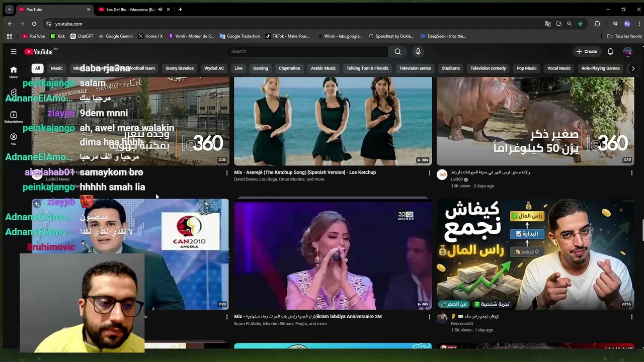Open the page zoom icon in address bar
Image resolution: width=644 pixels, height=362 pixels.
569,24
